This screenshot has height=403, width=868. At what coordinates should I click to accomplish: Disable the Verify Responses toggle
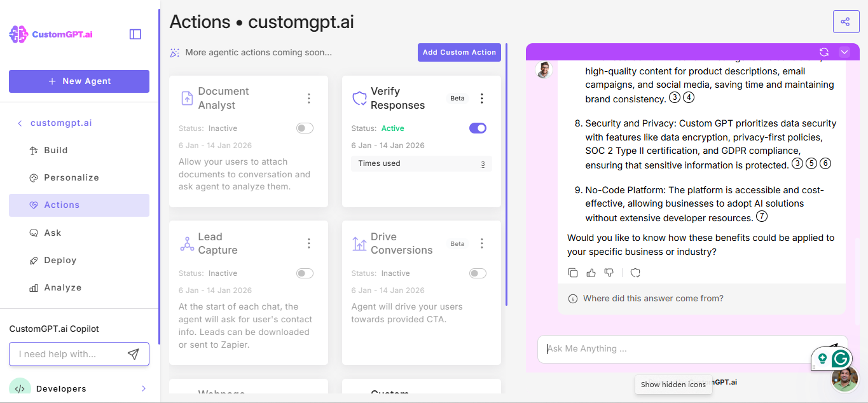(x=478, y=128)
